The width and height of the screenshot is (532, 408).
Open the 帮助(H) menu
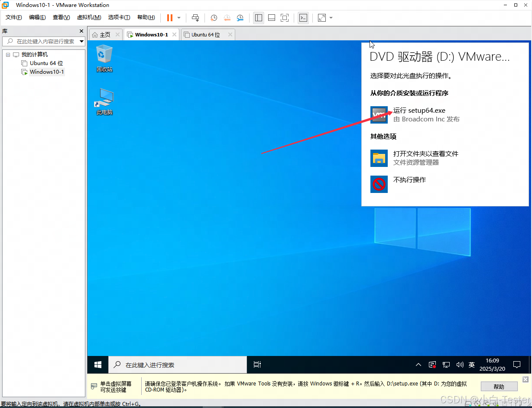tap(146, 17)
